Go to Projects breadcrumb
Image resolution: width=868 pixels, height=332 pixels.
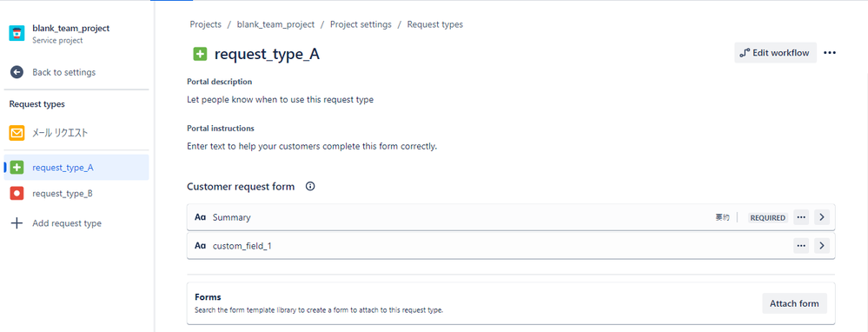(205, 24)
